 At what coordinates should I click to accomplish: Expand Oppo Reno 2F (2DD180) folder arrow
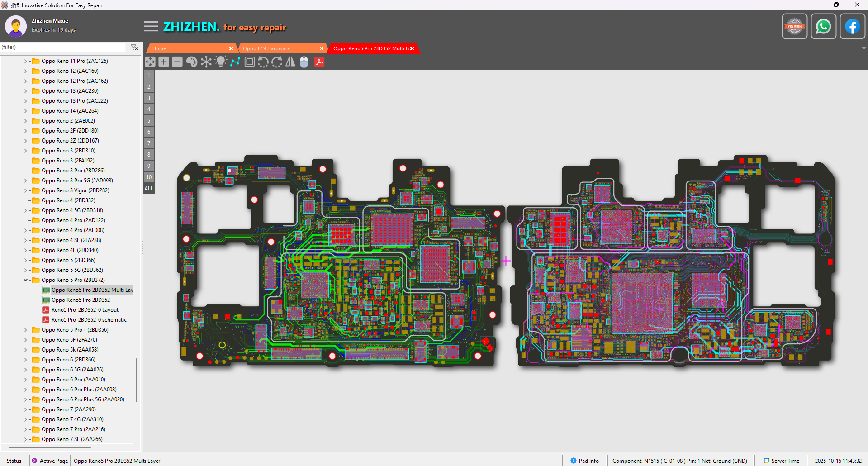(25, 131)
